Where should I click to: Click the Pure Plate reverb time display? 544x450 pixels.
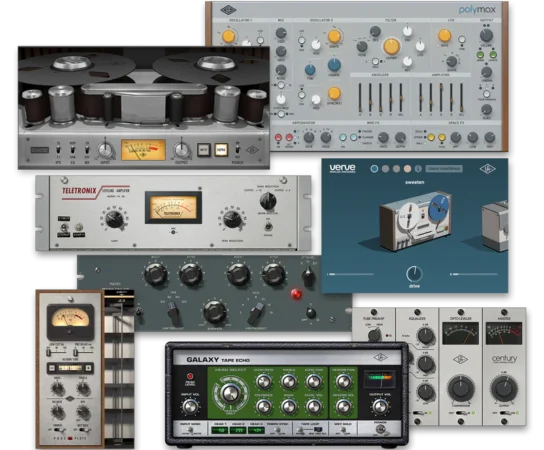click(70, 368)
